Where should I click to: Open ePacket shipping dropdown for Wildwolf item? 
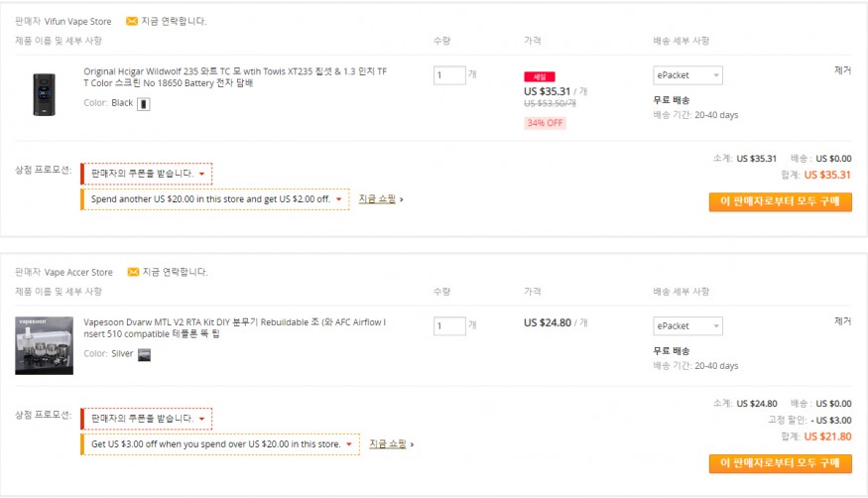pyautogui.click(x=687, y=75)
